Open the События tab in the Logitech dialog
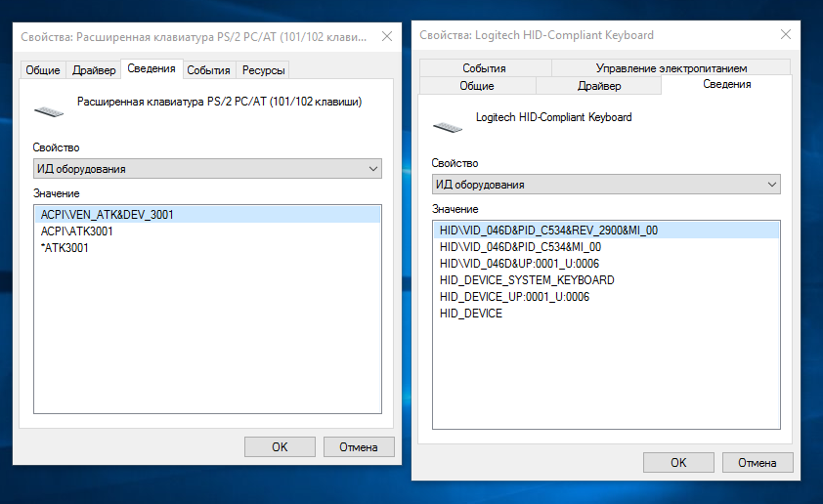Screen dimensions: 823x504 (x=485, y=68)
